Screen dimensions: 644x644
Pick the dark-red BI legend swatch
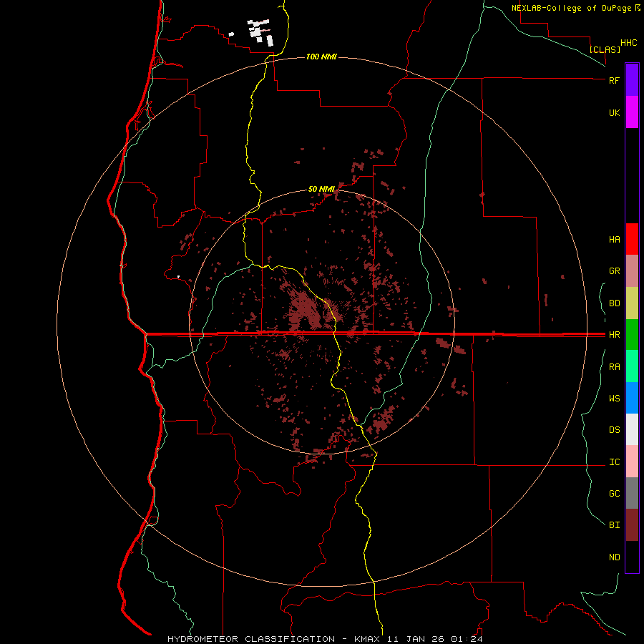coord(632,525)
